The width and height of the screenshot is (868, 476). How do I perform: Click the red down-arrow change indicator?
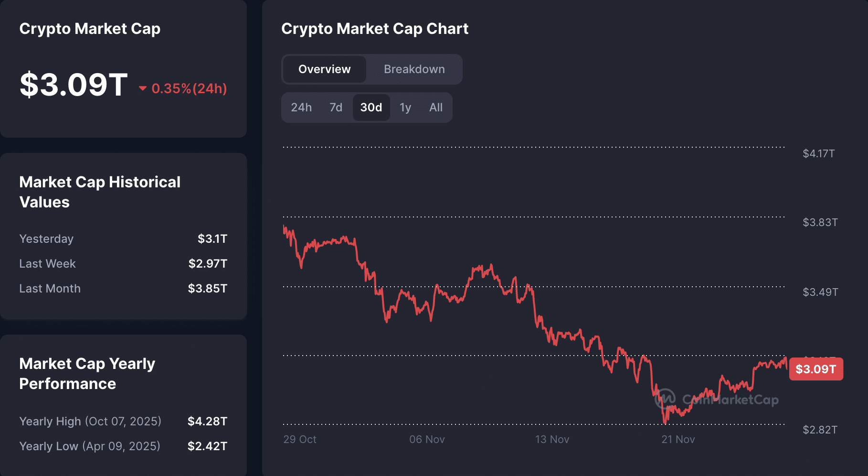coord(142,88)
